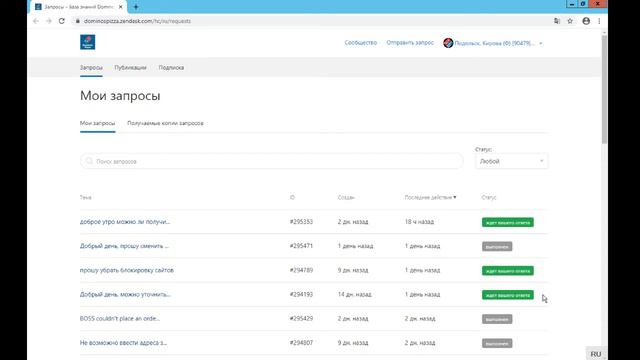Click green status badge for #295353

(x=508, y=222)
